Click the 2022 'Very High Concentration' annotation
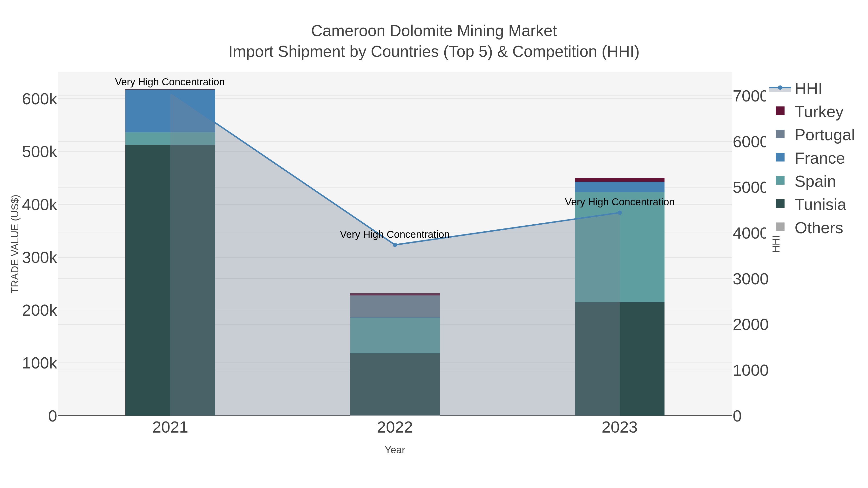Viewport: 868px width, 488px height. (x=394, y=234)
